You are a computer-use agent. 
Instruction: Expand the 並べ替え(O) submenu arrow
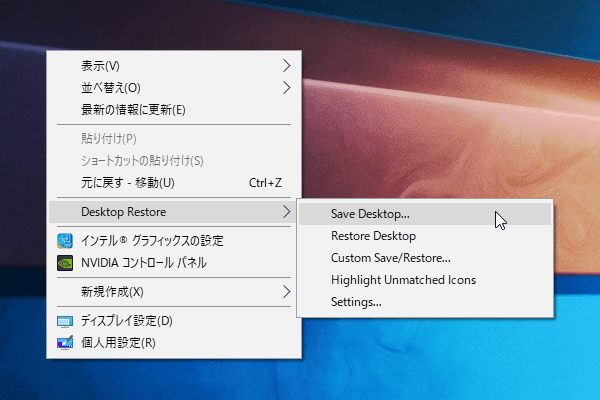point(287,88)
